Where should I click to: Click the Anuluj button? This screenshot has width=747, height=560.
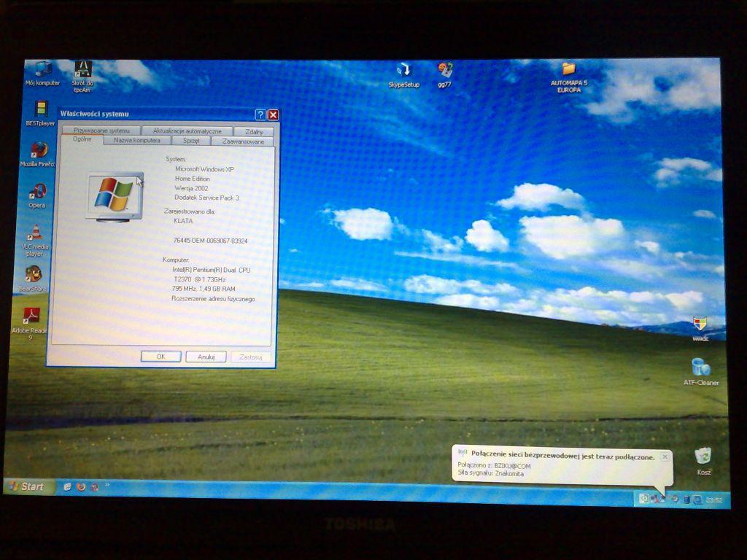click(x=206, y=357)
